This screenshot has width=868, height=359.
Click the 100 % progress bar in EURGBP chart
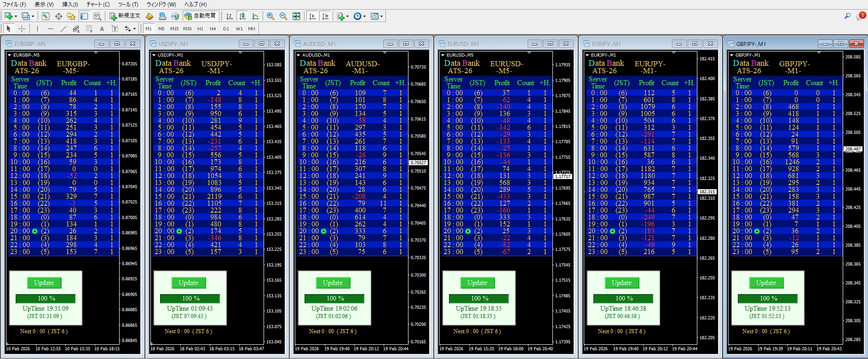click(46, 298)
